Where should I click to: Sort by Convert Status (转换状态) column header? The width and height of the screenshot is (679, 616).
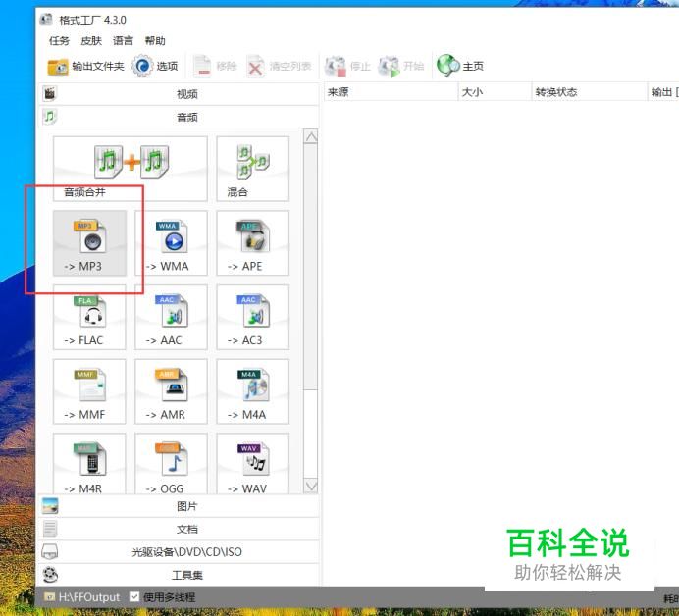(x=590, y=92)
